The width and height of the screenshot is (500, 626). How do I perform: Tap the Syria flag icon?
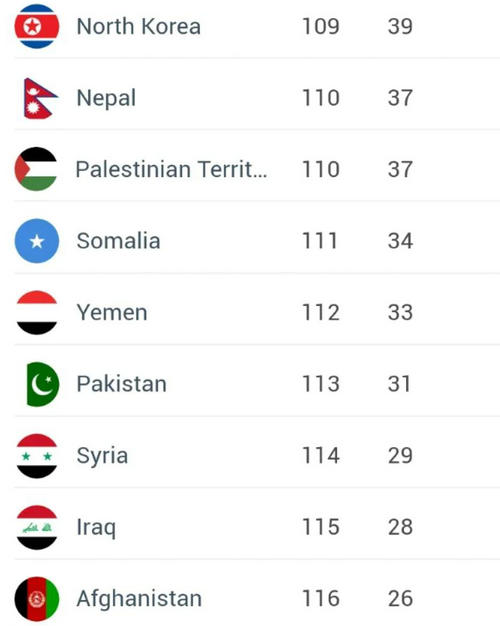tap(37, 456)
